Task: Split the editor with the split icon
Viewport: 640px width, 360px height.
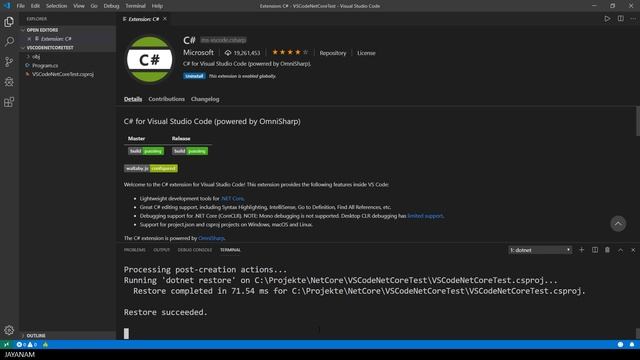Action: 620,19
